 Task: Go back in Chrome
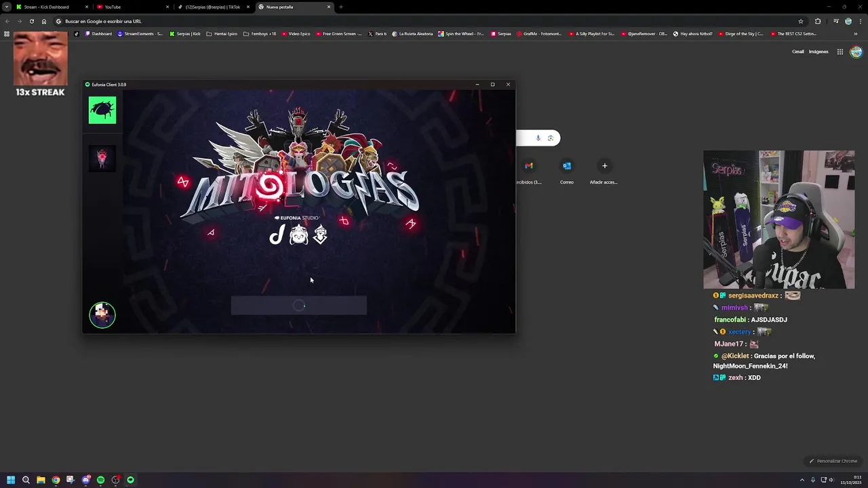click(7, 21)
